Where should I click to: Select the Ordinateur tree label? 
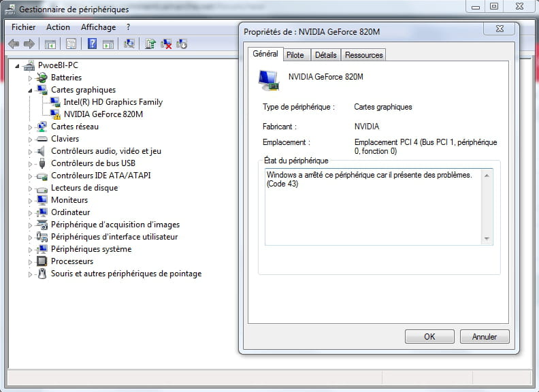tap(71, 212)
